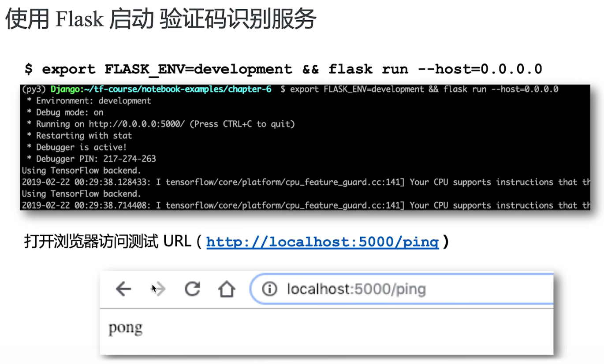Click the '* Debug mode: on' terminal line
This screenshot has height=364, width=604.
click(65, 112)
